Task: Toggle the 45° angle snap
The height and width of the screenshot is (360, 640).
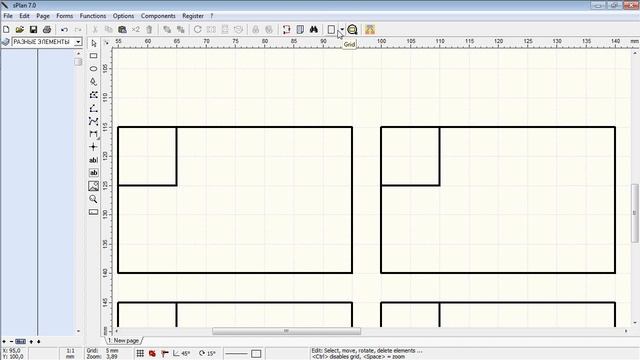Action: (x=182, y=353)
